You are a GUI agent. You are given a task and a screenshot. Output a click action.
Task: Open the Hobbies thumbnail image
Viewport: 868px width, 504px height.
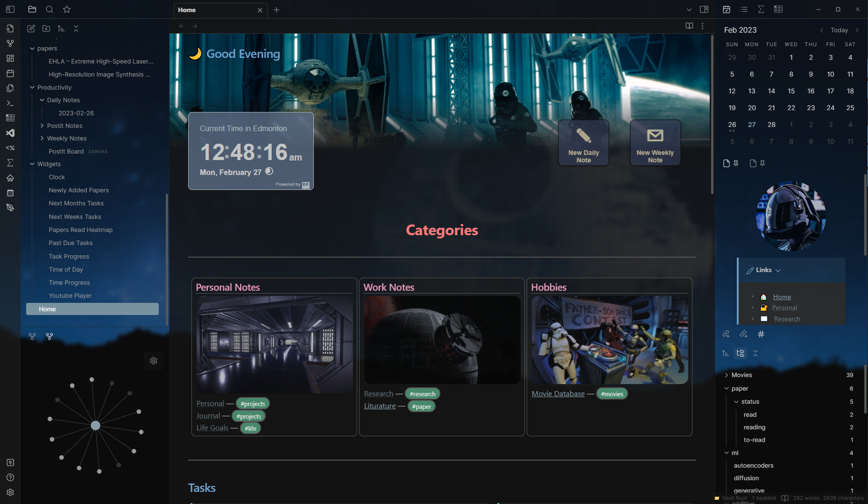coord(609,340)
